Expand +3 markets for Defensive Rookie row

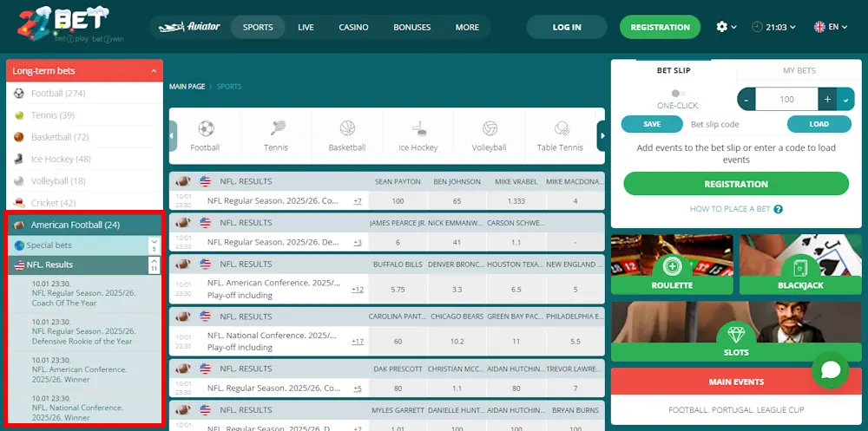tap(358, 242)
